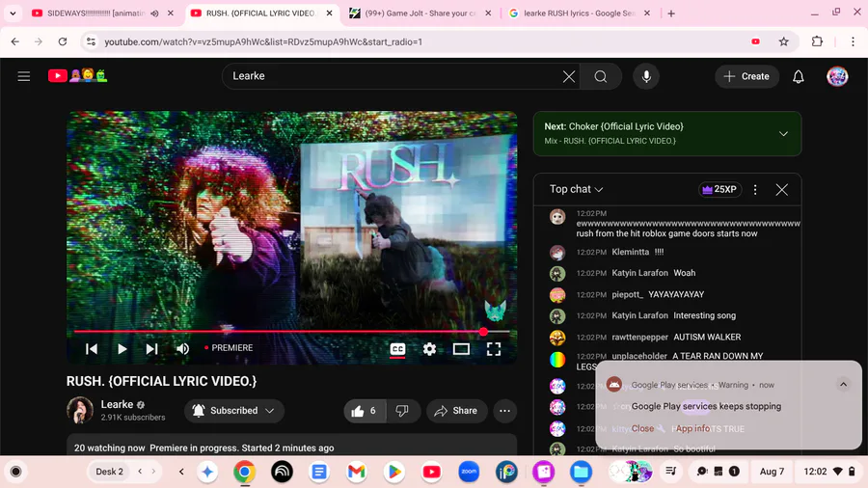
Task: Open YouTube notifications bell
Action: (799, 76)
